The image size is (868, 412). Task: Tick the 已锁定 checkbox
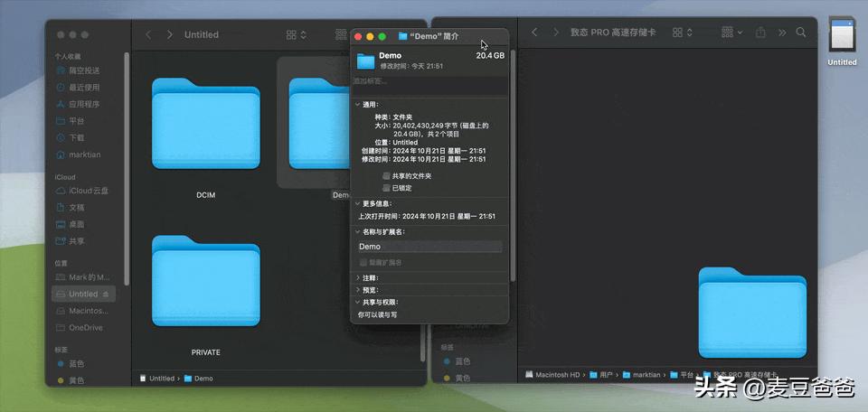386,188
